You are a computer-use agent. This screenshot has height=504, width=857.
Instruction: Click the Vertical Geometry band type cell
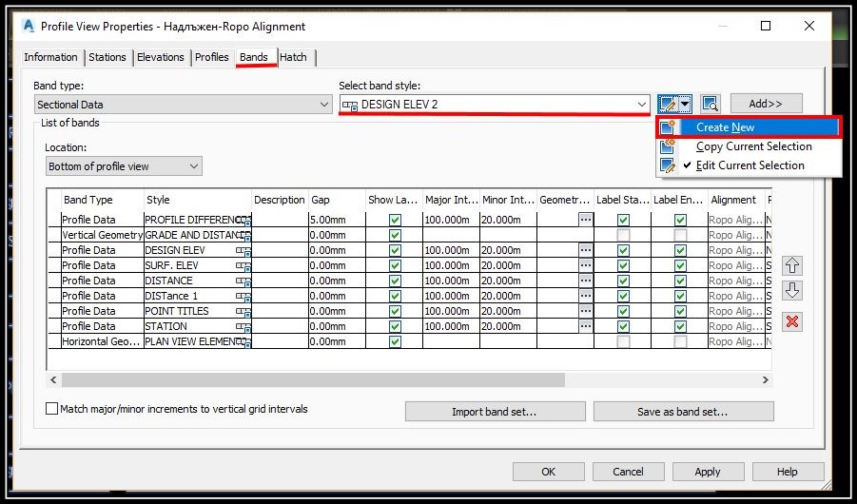click(x=102, y=235)
